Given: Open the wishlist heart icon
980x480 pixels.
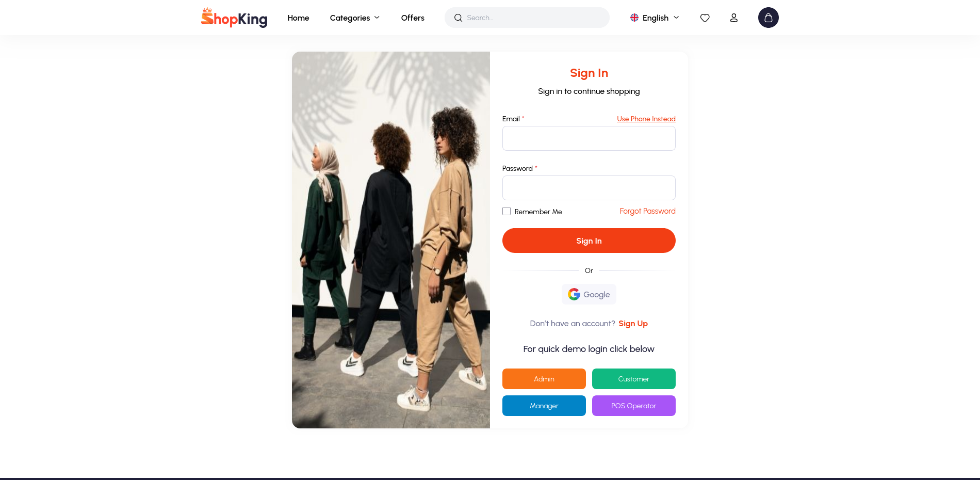Looking at the screenshot, I should pyautogui.click(x=705, y=18).
